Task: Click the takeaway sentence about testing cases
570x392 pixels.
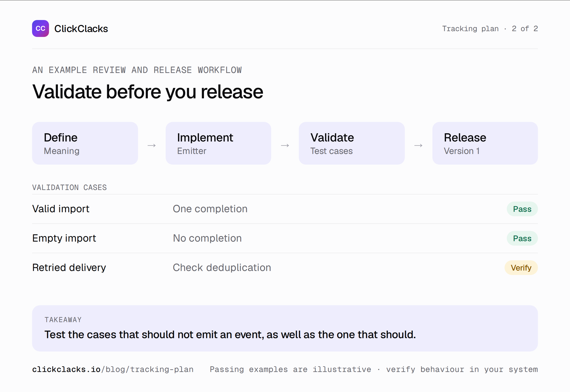Action: pyautogui.click(x=230, y=335)
